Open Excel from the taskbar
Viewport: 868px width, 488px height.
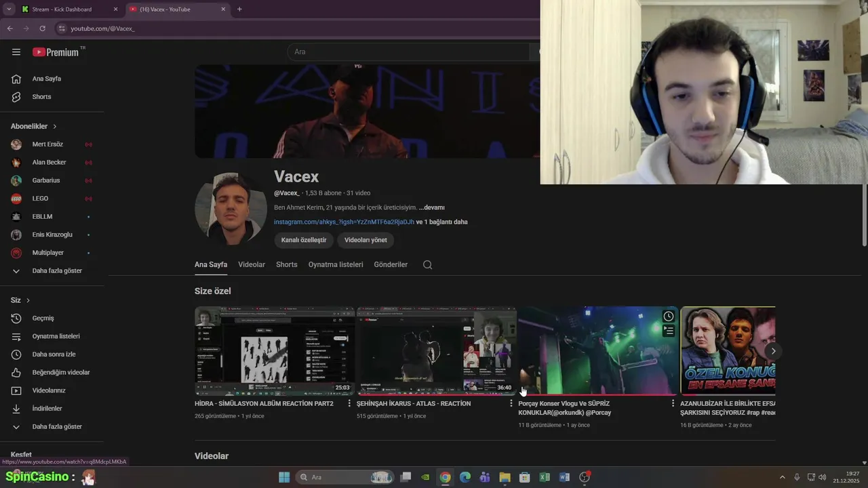click(x=544, y=477)
